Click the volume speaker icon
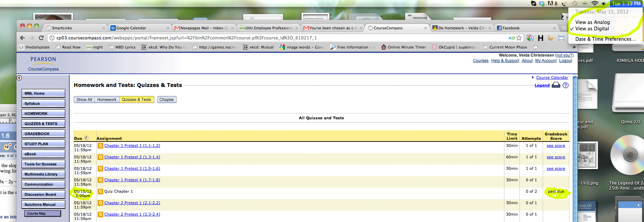 point(604,3)
